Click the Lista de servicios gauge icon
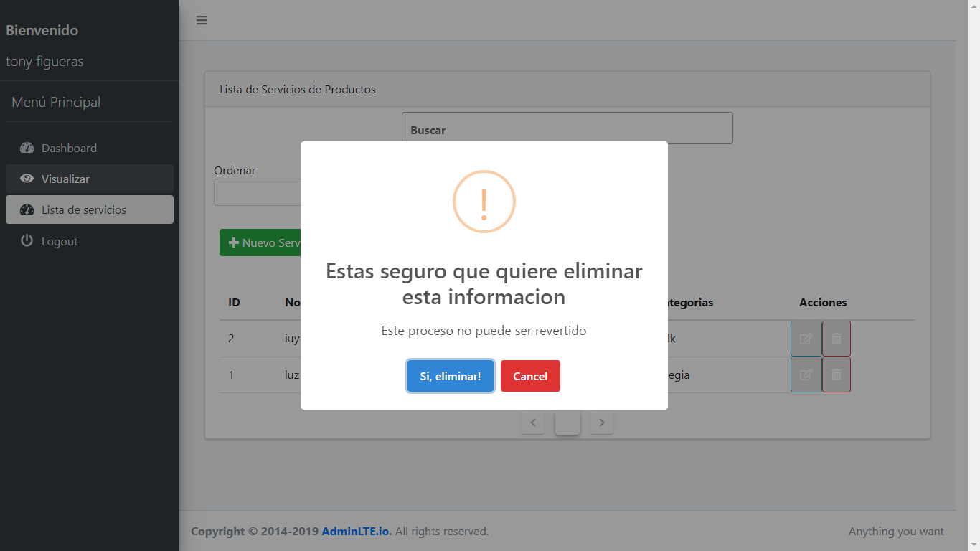The image size is (980, 551). [x=27, y=209]
